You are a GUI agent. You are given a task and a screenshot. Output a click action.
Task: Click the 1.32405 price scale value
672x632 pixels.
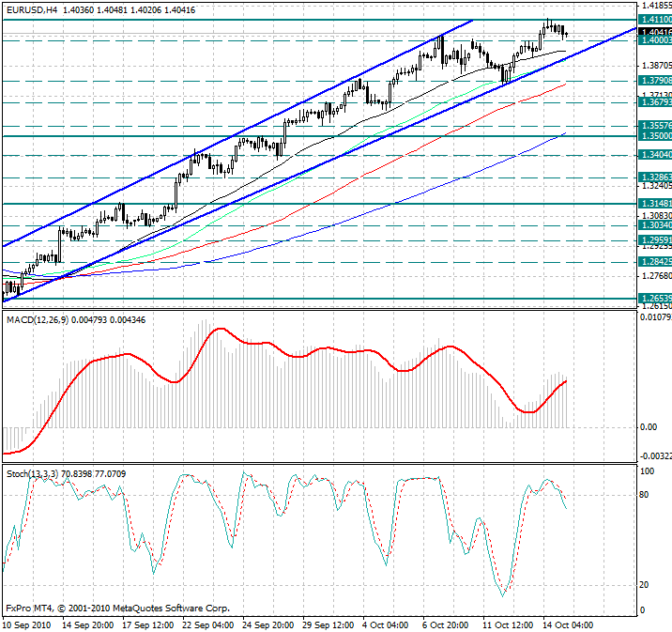(x=657, y=186)
